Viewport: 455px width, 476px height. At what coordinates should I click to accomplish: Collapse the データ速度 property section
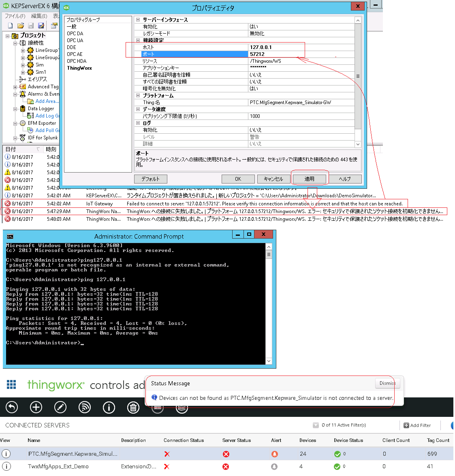(x=138, y=109)
